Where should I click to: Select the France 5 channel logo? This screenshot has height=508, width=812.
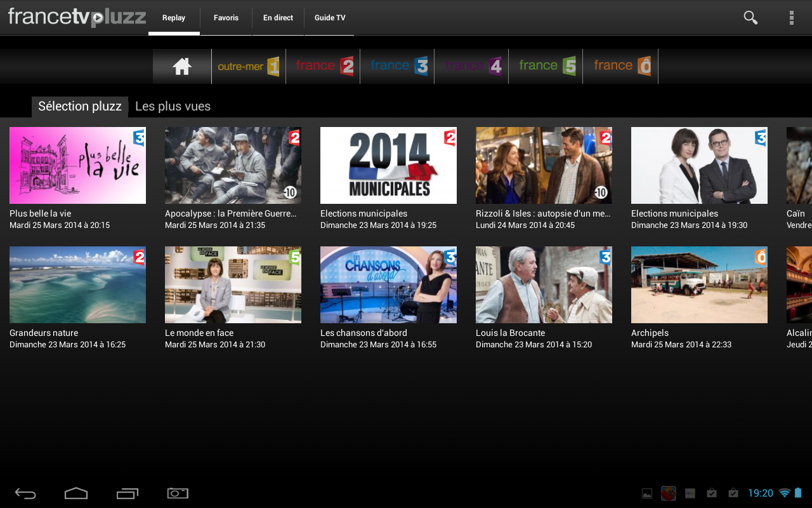pos(546,66)
